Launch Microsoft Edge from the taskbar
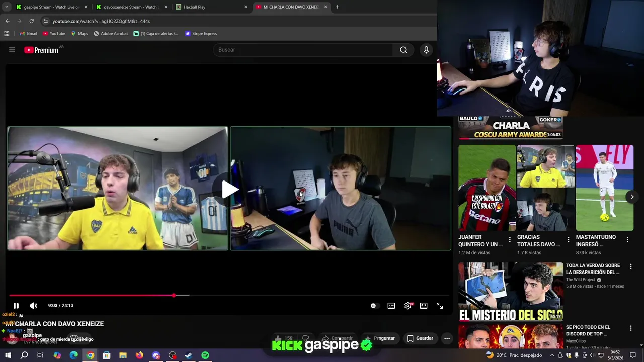The height and width of the screenshot is (362, 644). [x=73, y=355]
